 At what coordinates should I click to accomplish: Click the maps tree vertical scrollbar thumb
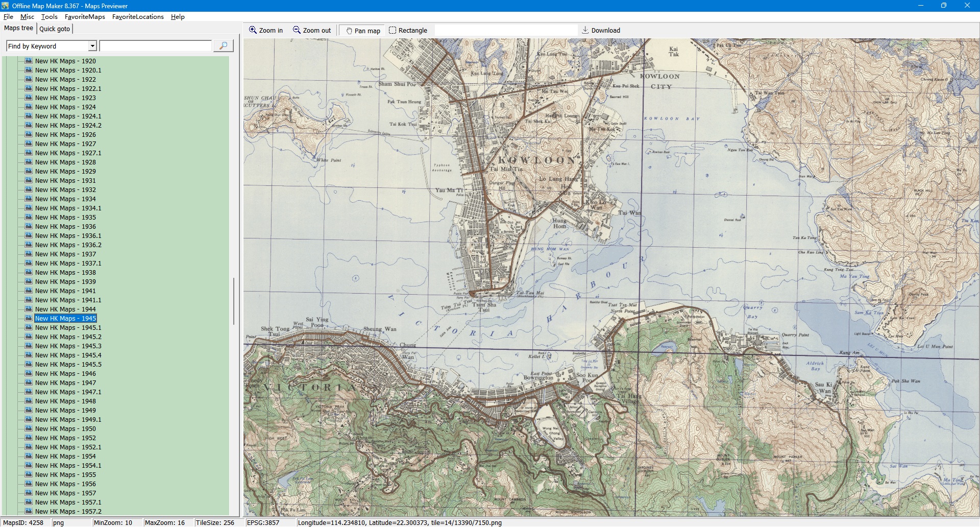point(234,301)
